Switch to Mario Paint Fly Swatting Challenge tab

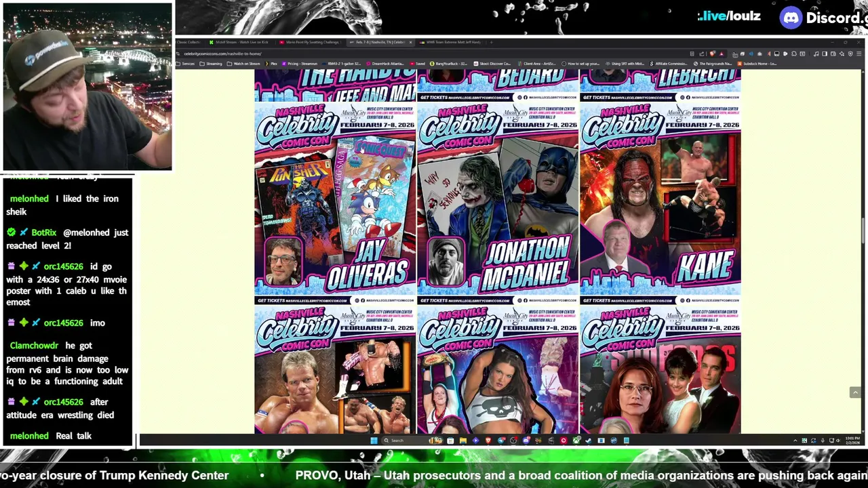point(310,42)
